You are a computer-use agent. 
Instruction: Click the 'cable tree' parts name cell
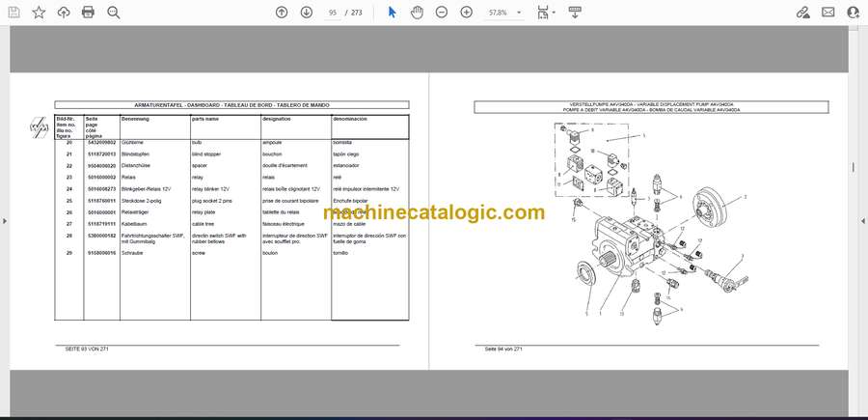coord(203,224)
